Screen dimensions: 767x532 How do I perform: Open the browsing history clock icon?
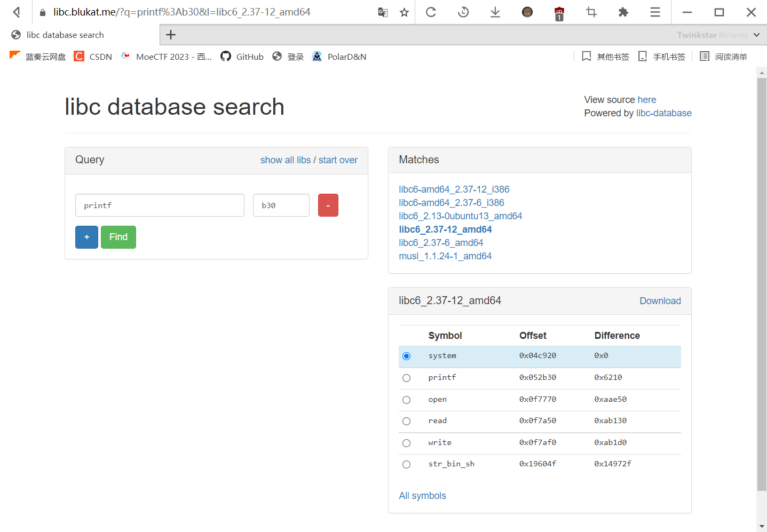[x=463, y=12]
